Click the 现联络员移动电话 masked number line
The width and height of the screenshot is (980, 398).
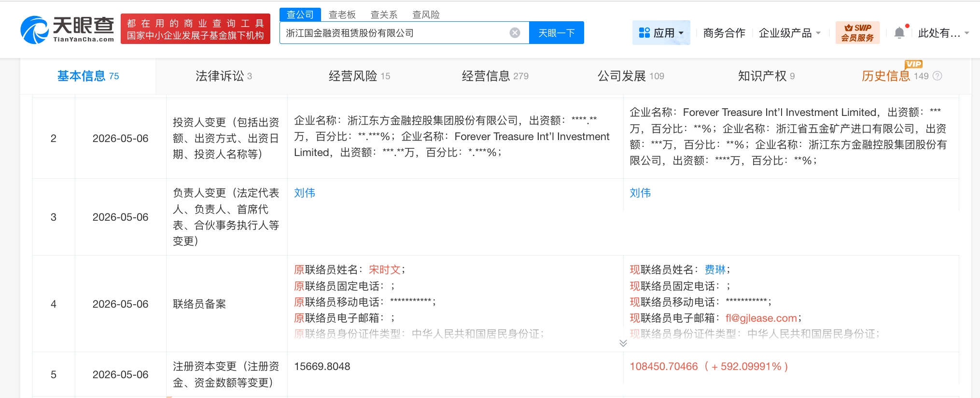(x=700, y=302)
